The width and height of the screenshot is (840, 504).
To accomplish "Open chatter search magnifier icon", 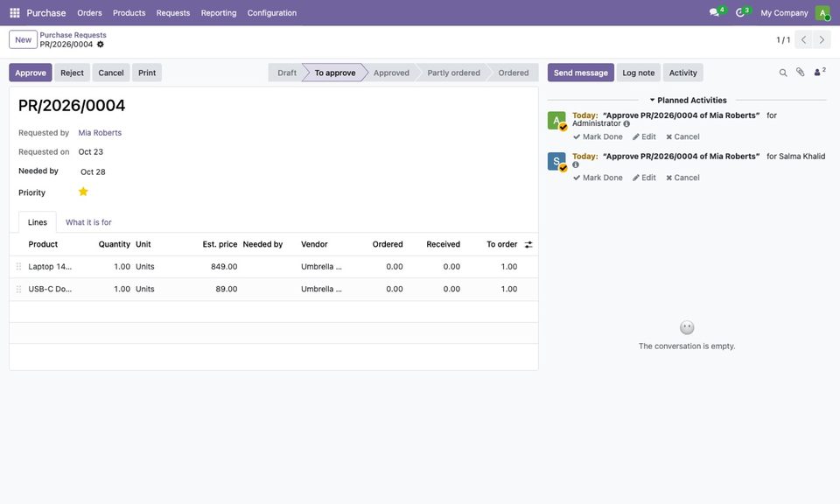I will pyautogui.click(x=782, y=73).
